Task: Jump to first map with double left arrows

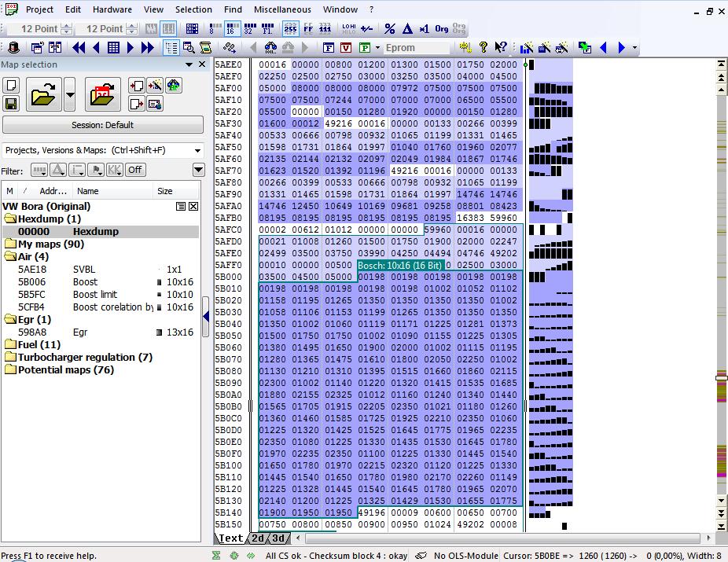Action: pos(79,47)
